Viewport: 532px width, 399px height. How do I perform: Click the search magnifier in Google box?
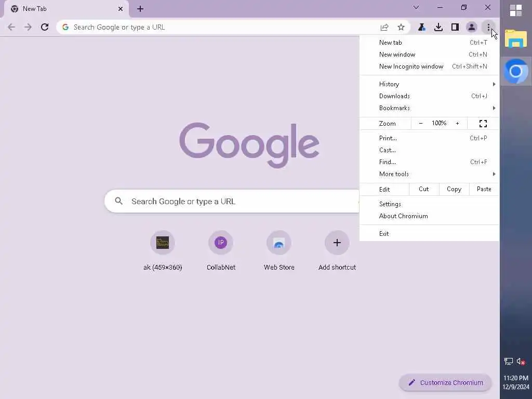[119, 201]
